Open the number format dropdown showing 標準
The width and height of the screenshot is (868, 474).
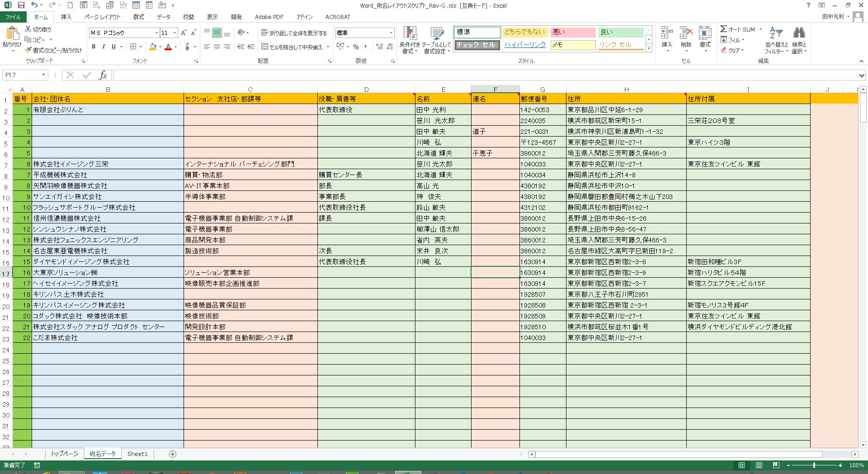[391, 33]
